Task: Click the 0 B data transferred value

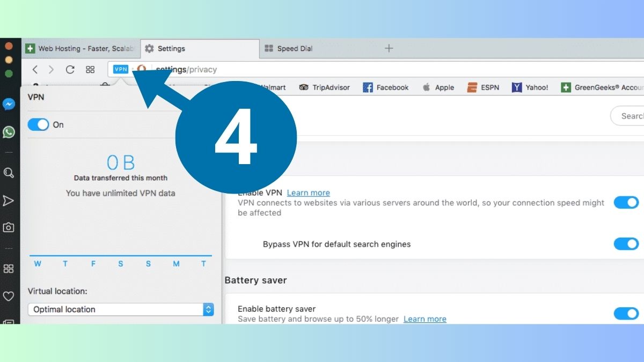Action: pos(120,162)
